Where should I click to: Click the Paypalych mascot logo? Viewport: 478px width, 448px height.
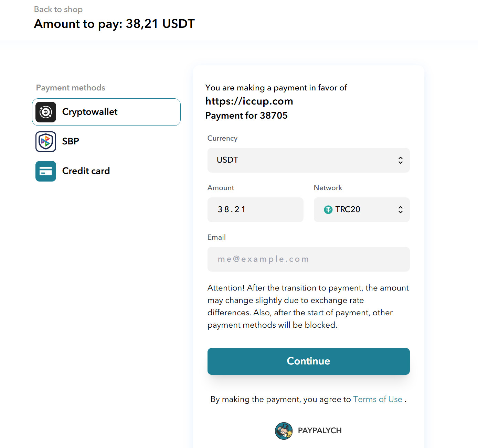pyautogui.click(x=284, y=431)
